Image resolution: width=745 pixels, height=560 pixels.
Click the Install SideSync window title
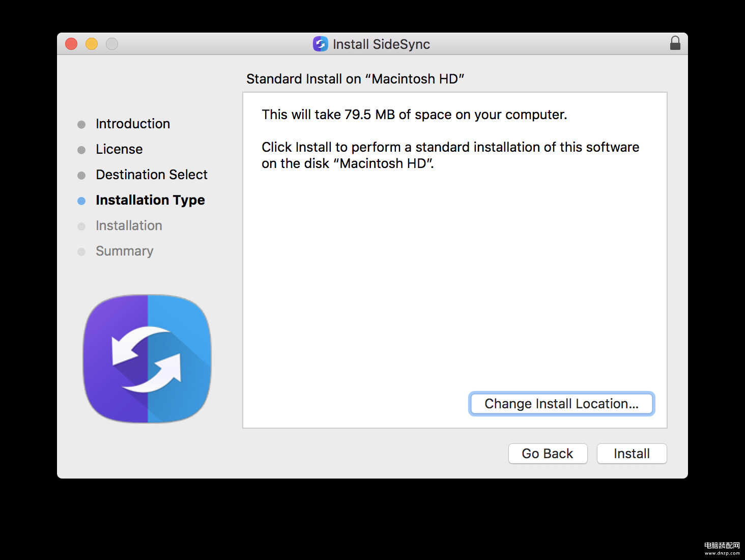coord(381,44)
